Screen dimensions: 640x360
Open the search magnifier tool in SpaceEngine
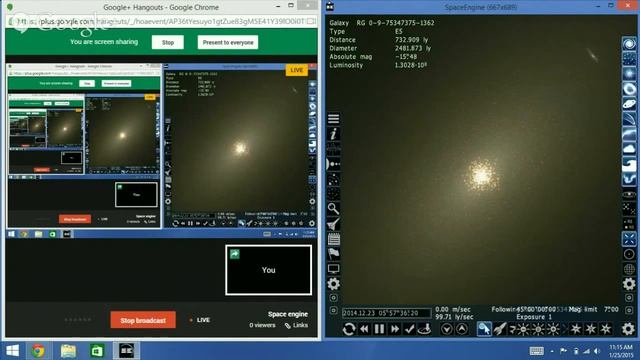pos(333,209)
